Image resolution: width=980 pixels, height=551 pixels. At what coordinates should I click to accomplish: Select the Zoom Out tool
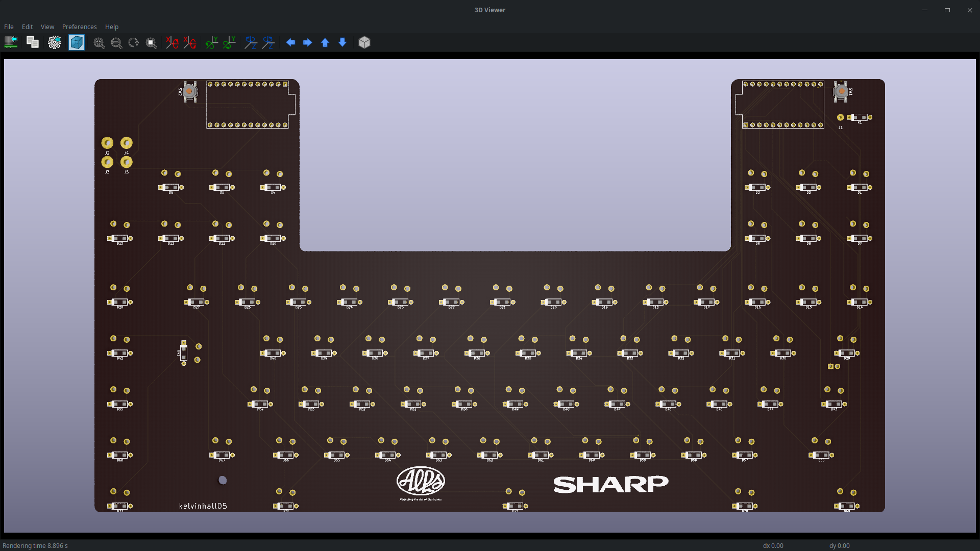[116, 43]
